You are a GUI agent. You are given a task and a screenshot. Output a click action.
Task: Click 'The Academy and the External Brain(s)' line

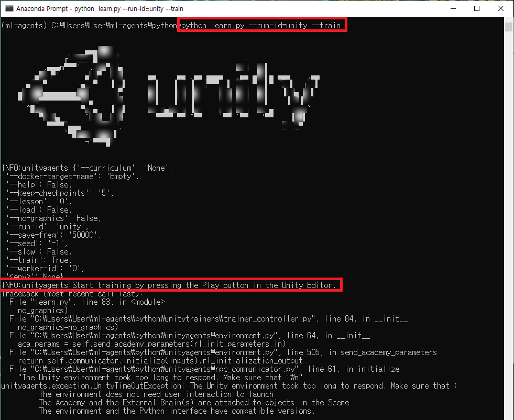pos(194,403)
